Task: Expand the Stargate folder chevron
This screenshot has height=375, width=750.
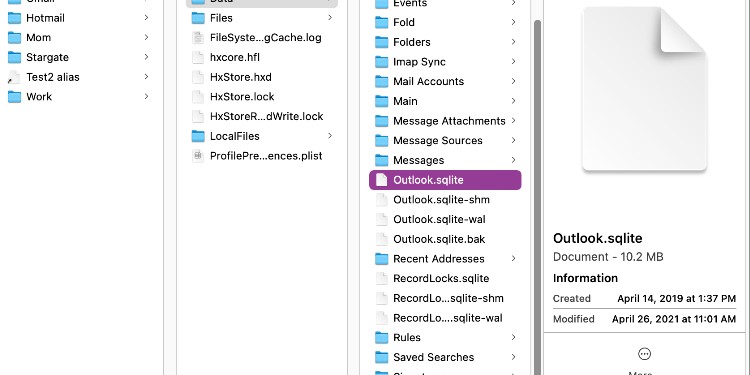Action: pyautogui.click(x=146, y=57)
